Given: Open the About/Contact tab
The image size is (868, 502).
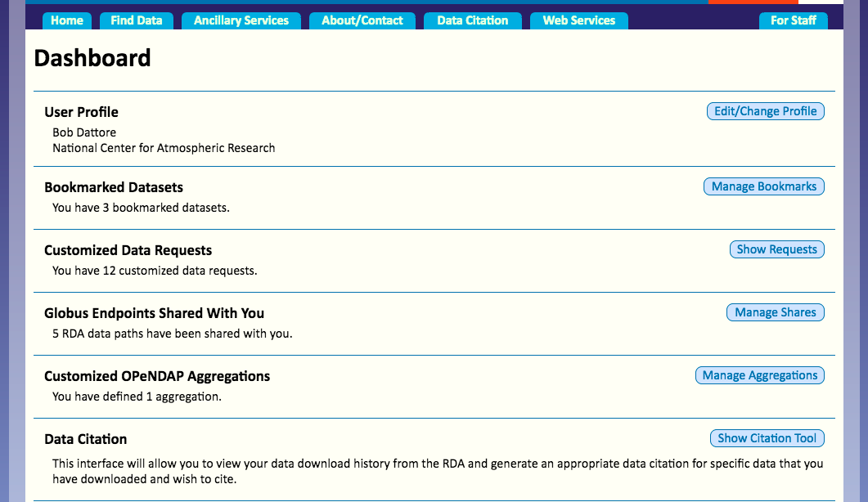Looking at the screenshot, I should click(362, 20).
